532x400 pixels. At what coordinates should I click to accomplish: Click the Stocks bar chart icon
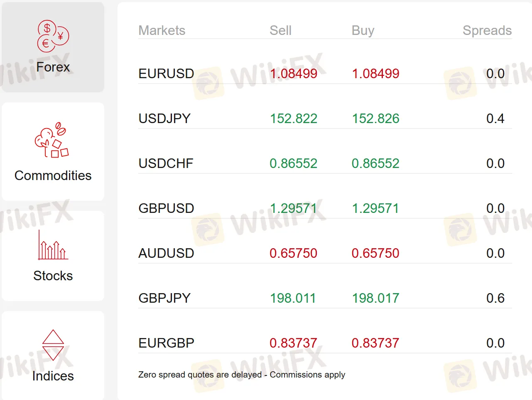coord(53,245)
